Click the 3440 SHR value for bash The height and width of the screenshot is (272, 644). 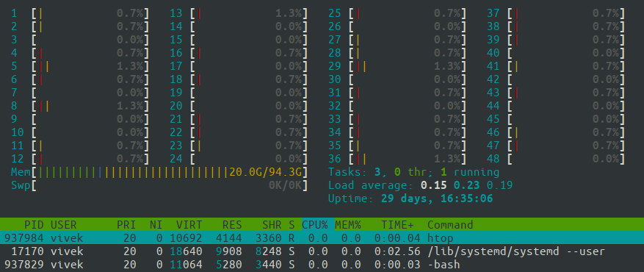269,264
